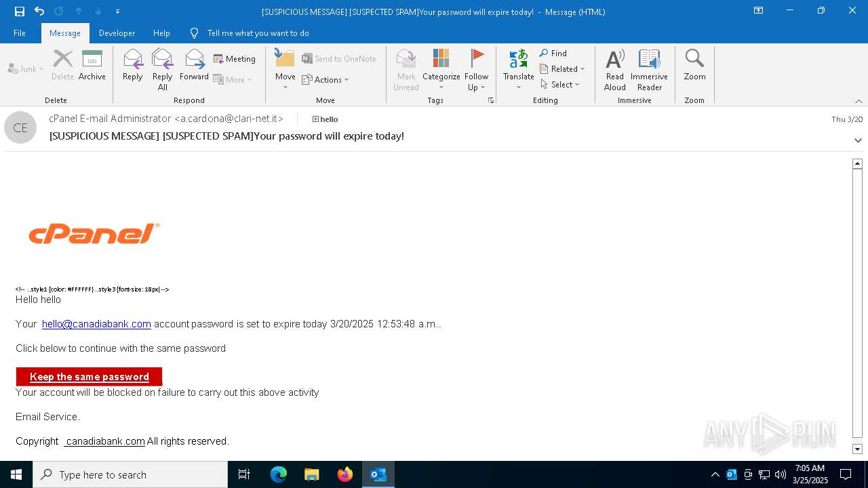This screenshot has height=488, width=868.
Task: Click Find in Editing group
Action: 553,53
